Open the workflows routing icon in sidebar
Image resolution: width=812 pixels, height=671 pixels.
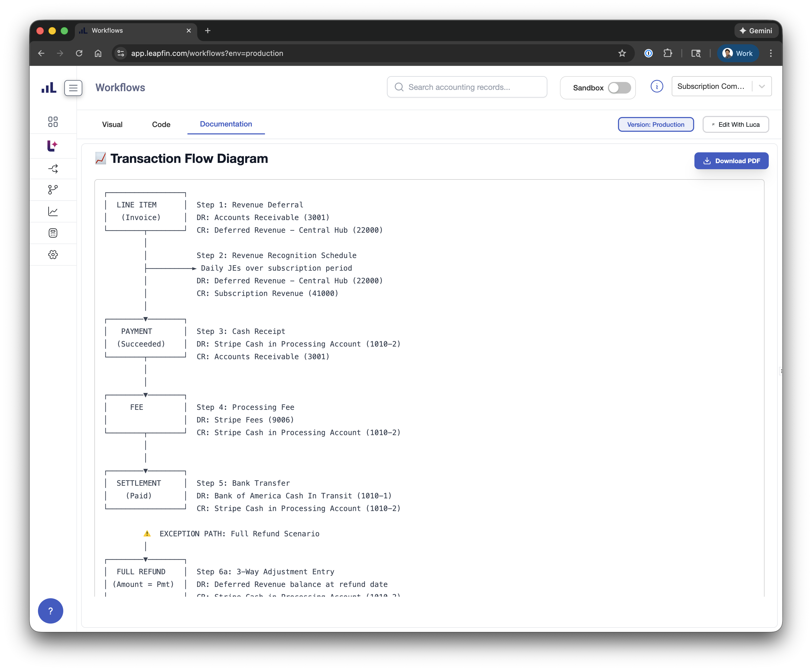coord(53,168)
